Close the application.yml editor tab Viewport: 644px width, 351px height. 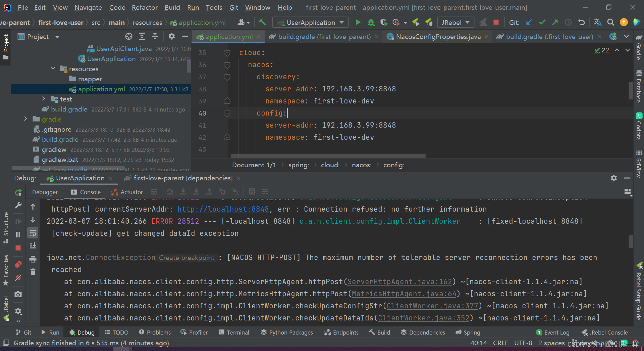pyautogui.click(x=259, y=36)
